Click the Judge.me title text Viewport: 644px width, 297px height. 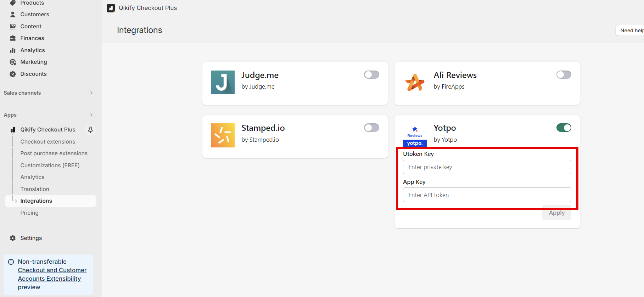point(260,75)
